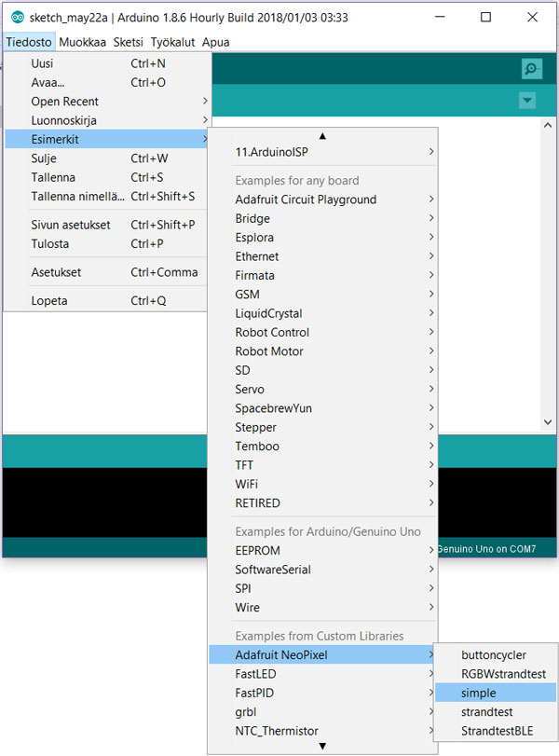
Task: Expand SpacebrewYun examples submenu
Action: coord(323,408)
